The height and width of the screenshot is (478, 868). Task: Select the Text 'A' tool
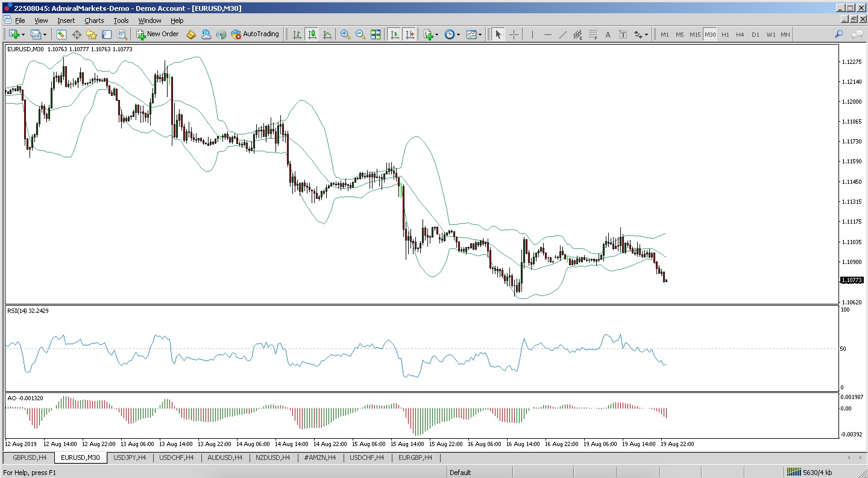[608, 34]
